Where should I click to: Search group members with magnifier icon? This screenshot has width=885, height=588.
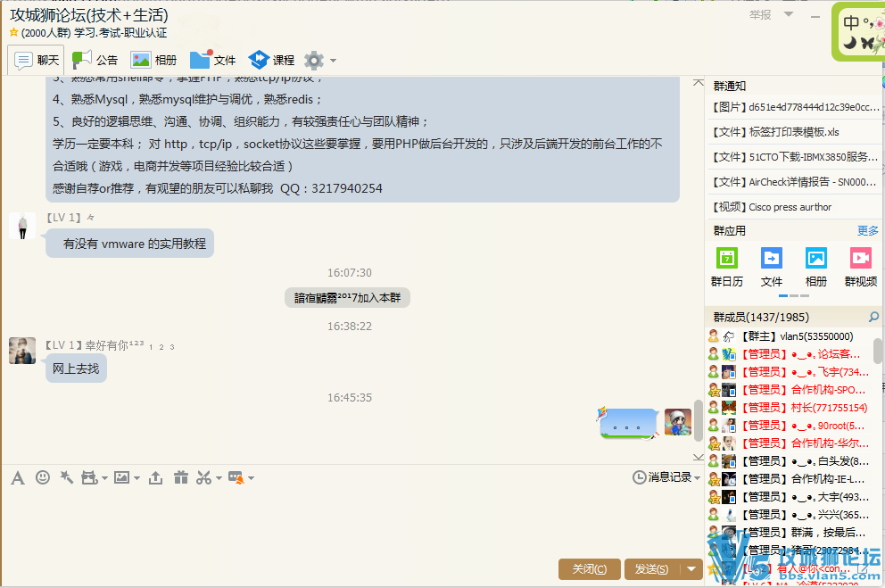[x=873, y=318]
